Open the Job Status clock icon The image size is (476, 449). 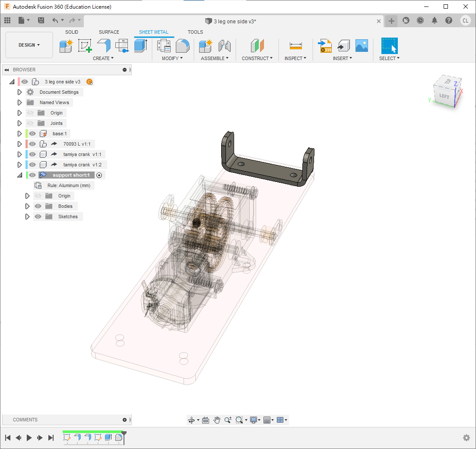click(x=420, y=20)
